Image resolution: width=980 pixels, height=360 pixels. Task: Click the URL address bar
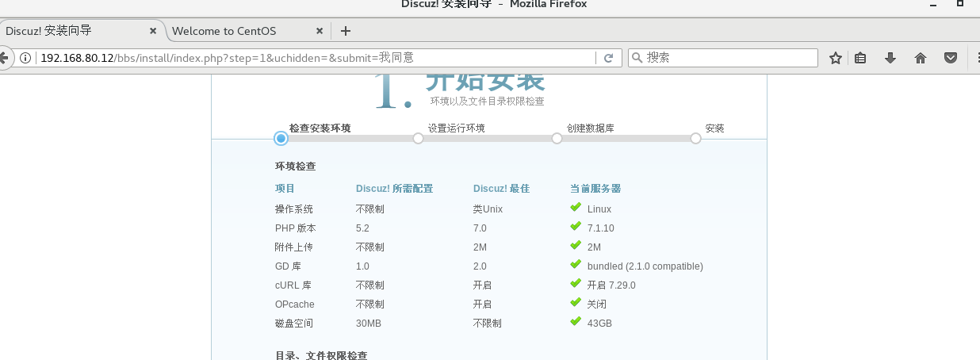click(x=316, y=58)
